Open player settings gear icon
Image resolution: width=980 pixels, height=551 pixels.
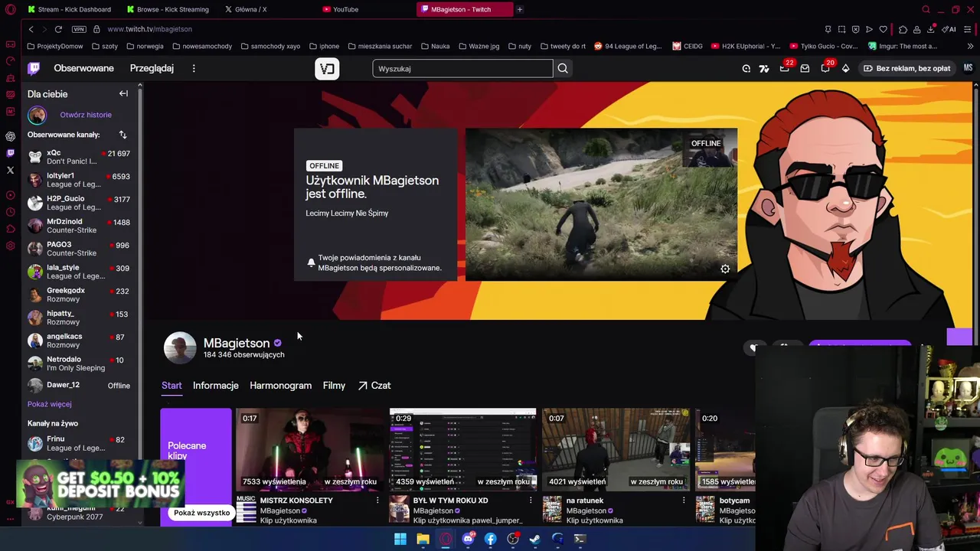click(725, 269)
